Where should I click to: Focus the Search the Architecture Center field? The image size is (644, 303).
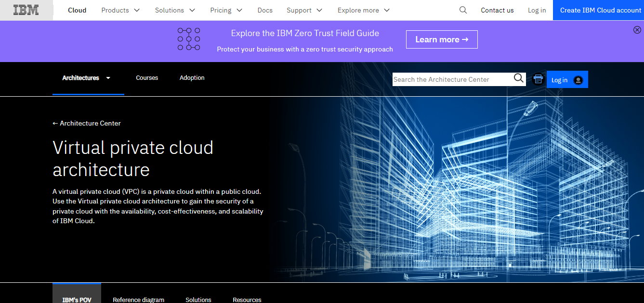[452, 79]
